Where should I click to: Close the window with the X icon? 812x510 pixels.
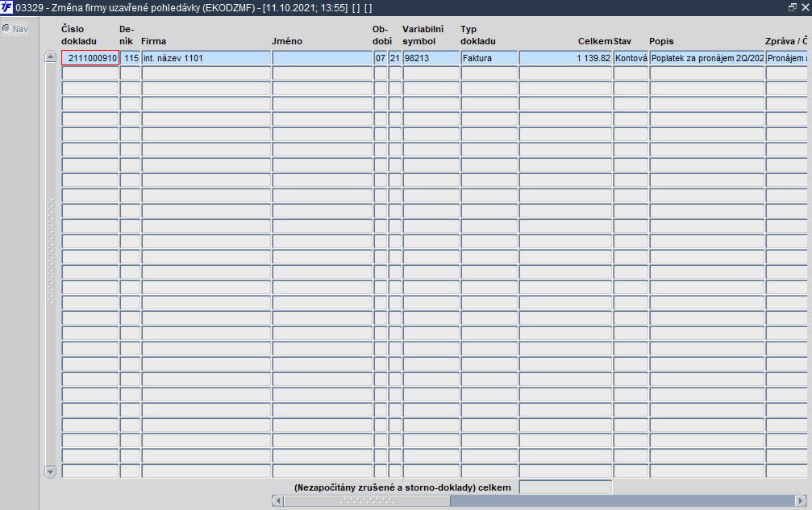806,7
